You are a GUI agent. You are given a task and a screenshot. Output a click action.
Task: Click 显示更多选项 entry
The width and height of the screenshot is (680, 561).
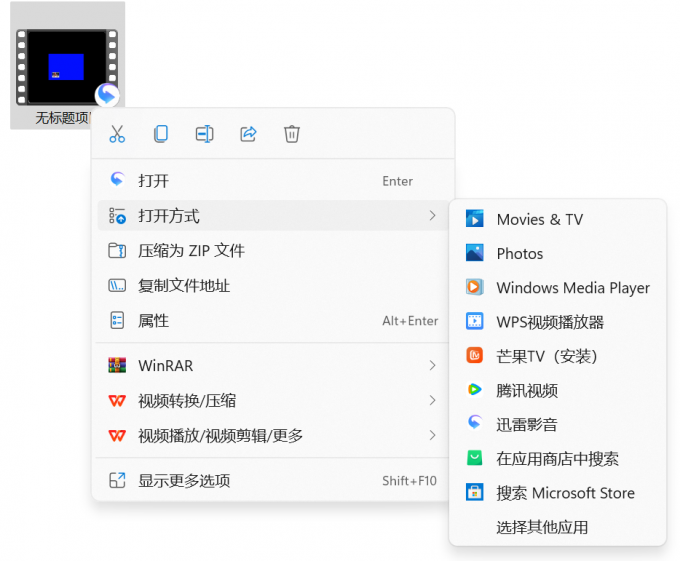click(184, 481)
